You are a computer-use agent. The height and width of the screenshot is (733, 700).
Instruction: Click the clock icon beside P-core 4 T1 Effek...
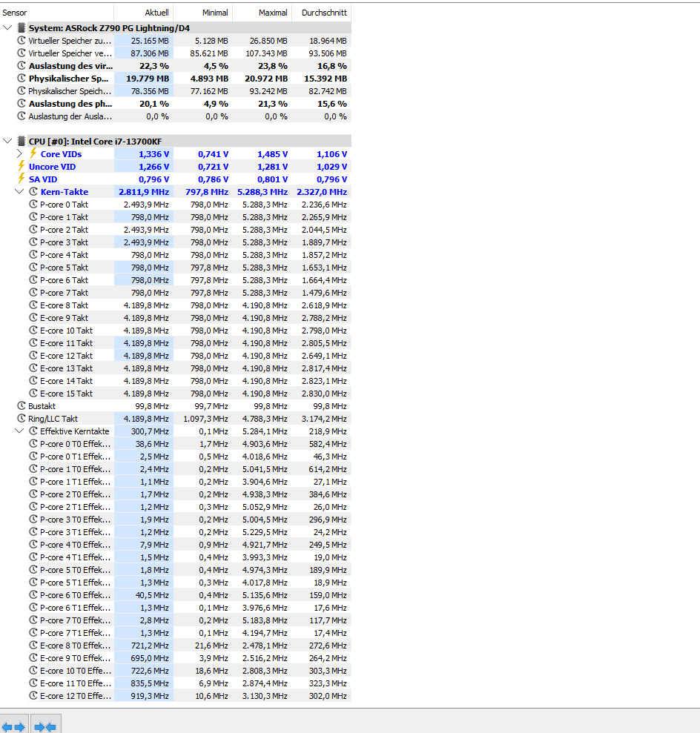tap(33, 557)
